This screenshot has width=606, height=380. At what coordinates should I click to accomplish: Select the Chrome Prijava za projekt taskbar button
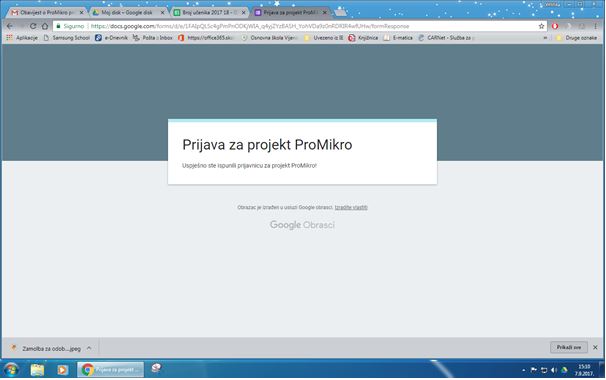(x=111, y=370)
